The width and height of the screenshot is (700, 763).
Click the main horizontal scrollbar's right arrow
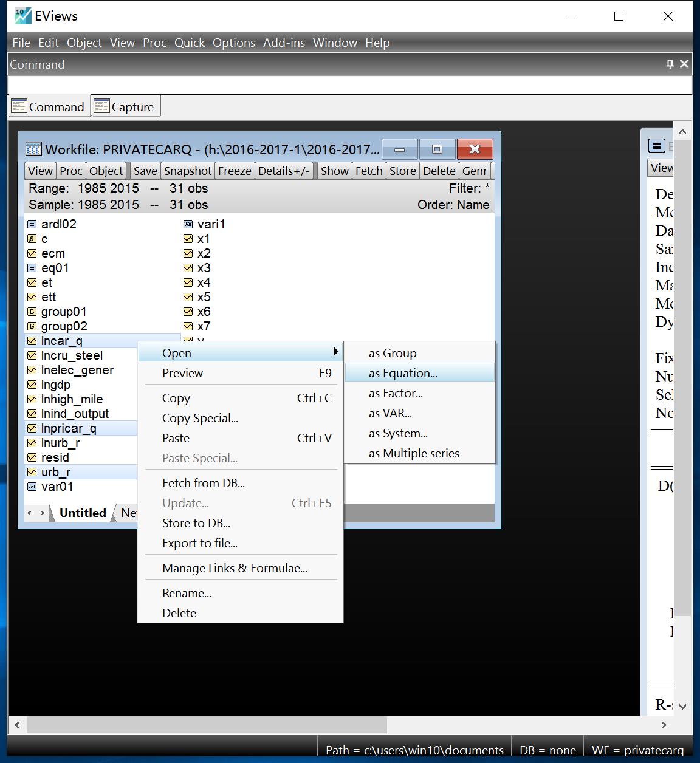coord(664,725)
